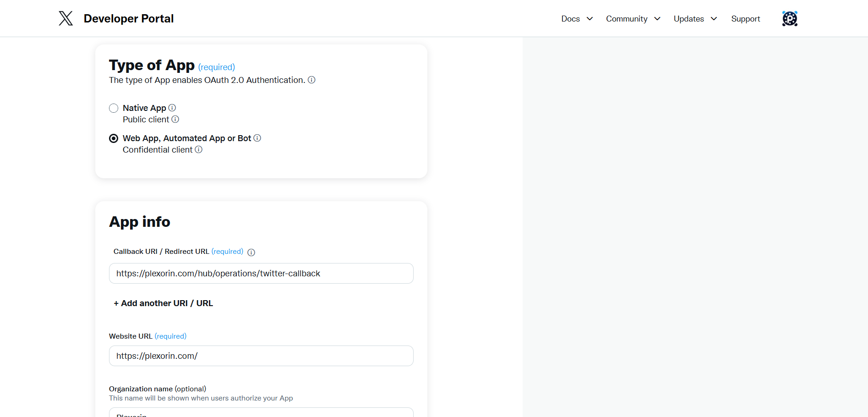Open the Docs dropdown
The width and height of the screenshot is (868, 417).
click(x=576, y=18)
